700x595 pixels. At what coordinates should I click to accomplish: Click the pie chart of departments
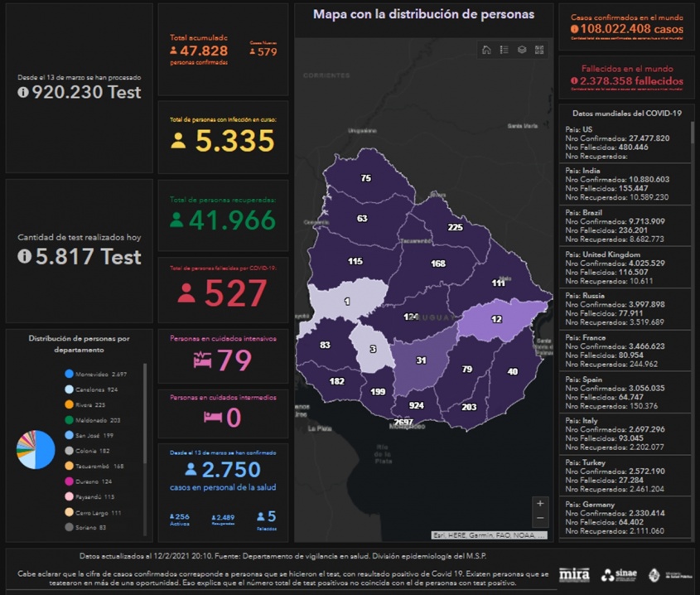click(x=35, y=450)
